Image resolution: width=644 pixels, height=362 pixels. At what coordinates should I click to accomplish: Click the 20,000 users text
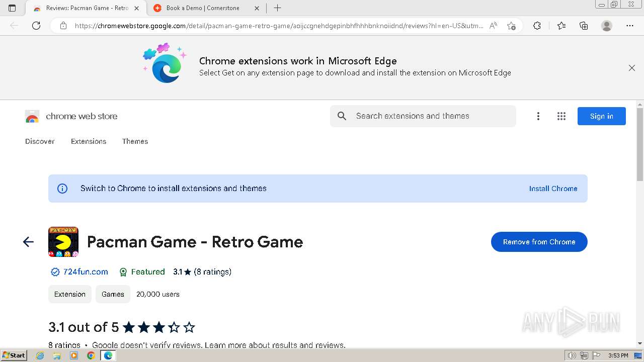pos(158,294)
